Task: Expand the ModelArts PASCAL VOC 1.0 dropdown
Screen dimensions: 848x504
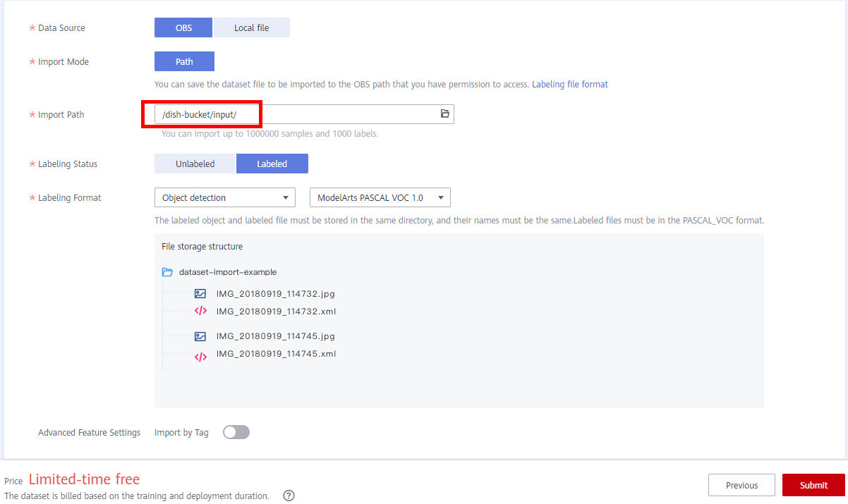Action: click(380, 198)
